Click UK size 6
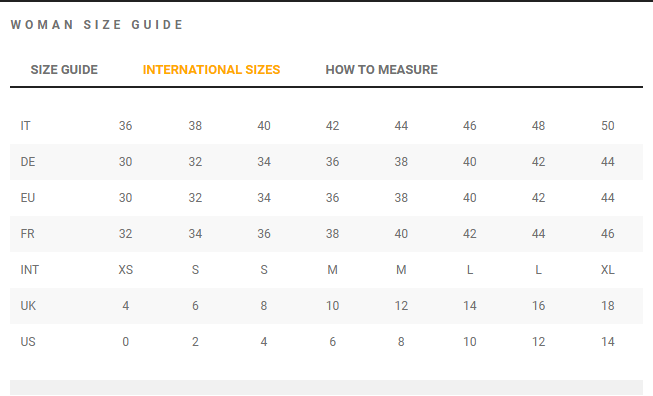The height and width of the screenshot is (396, 653). [195, 306]
